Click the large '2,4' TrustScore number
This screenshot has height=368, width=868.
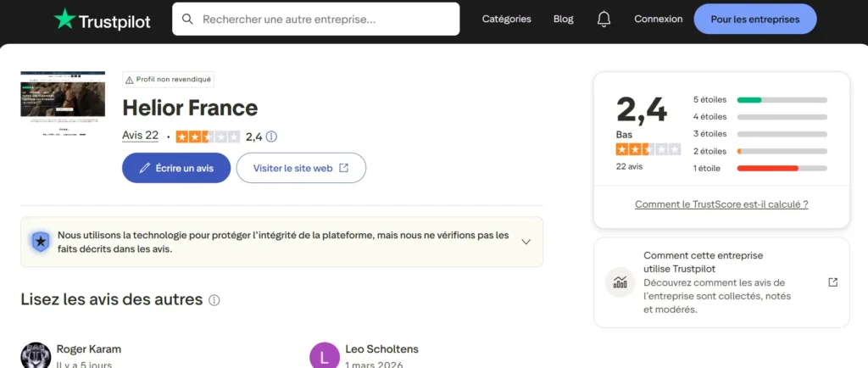(x=642, y=109)
